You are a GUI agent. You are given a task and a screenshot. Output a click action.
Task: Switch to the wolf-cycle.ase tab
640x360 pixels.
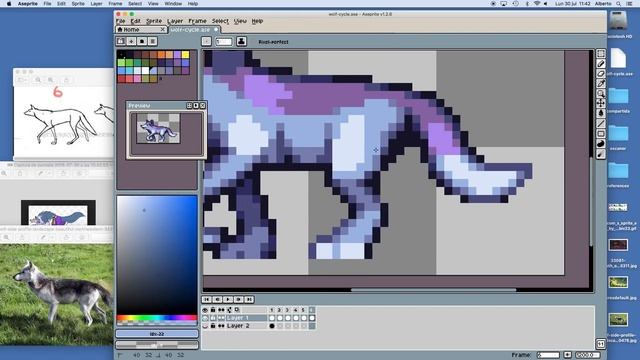coord(194,29)
